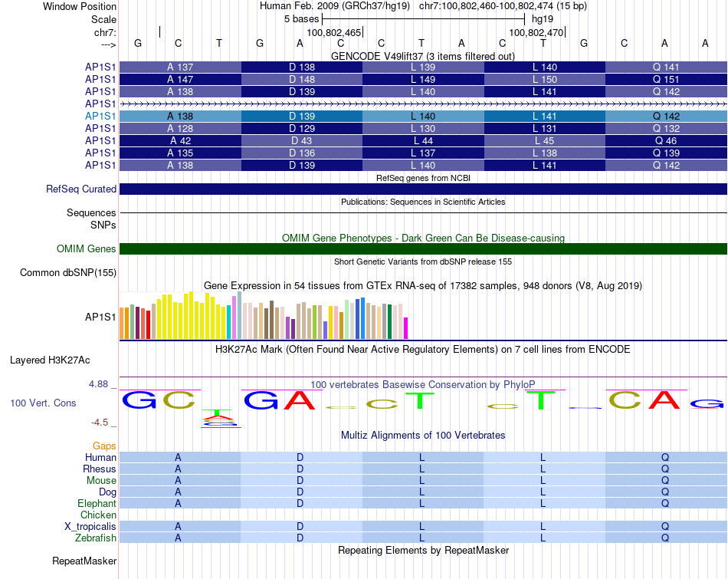The width and height of the screenshot is (728, 579).
Task: Click the RefSeq Curated dark blue bar
Action: [423, 189]
